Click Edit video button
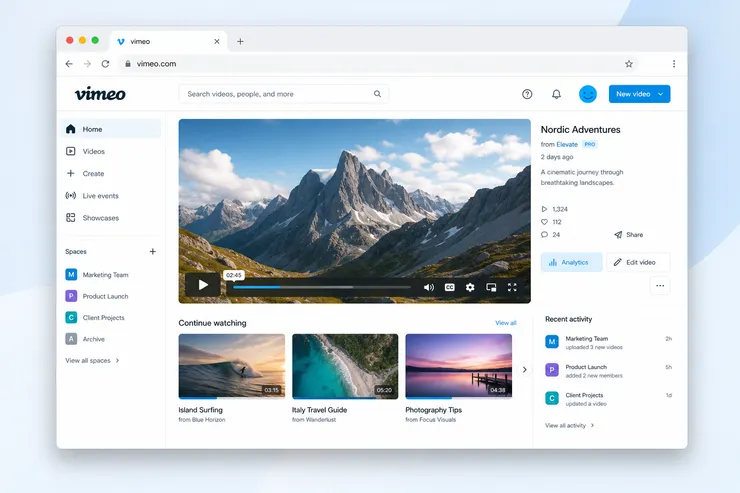 coord(638,262)
